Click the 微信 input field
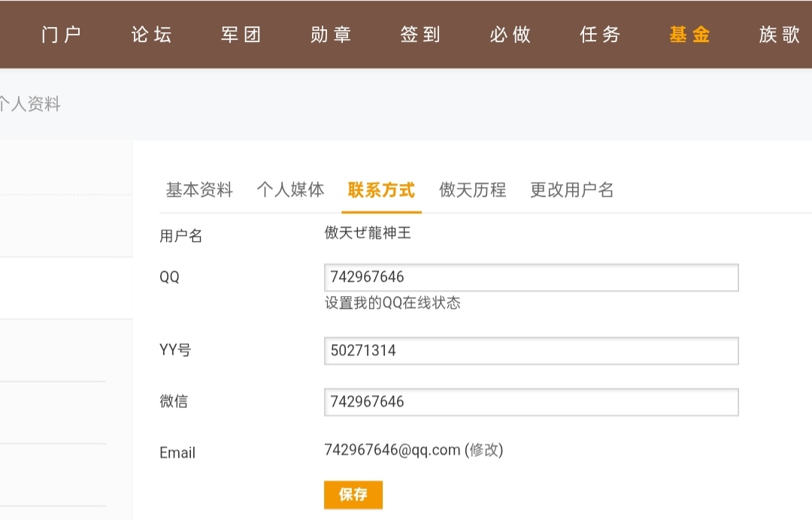The height and width of the screenshot is (520, 812). pos(531,402)
